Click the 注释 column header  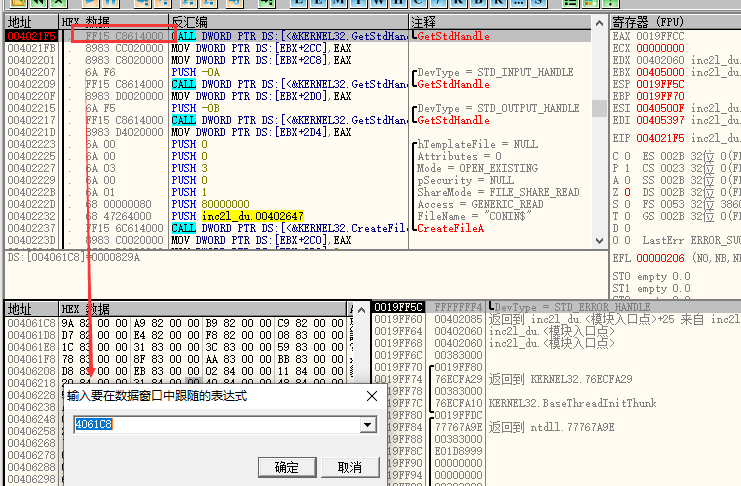[x=500, y=22]
